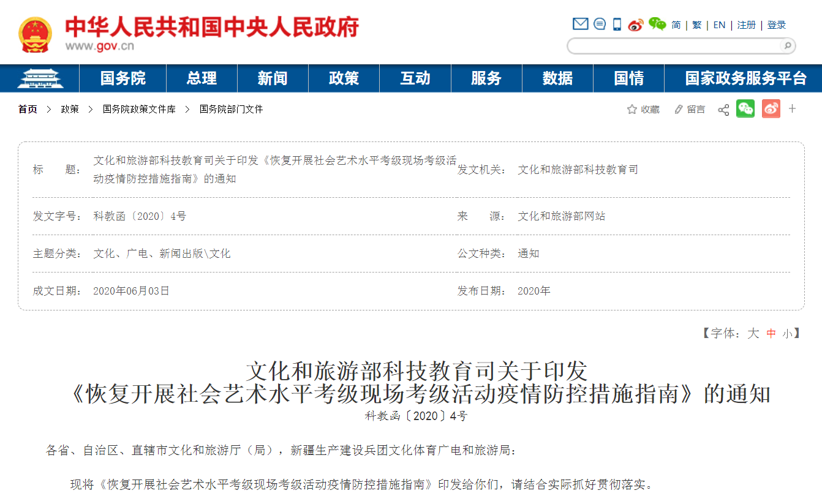Set font size to 小

(786, 334)
